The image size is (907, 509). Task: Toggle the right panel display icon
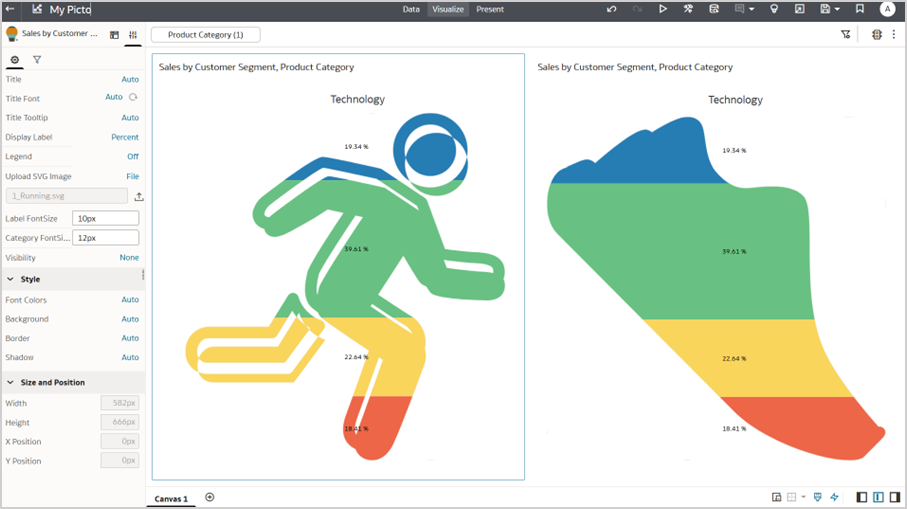tap(895, 497)
